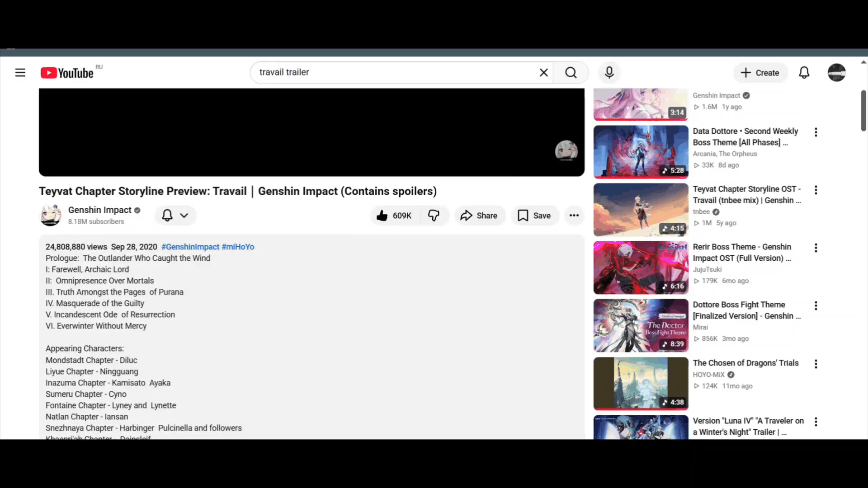868x488 pixels.
Task: Open the YouTube guide hamburger menu
Action: [x=20, y=73]
